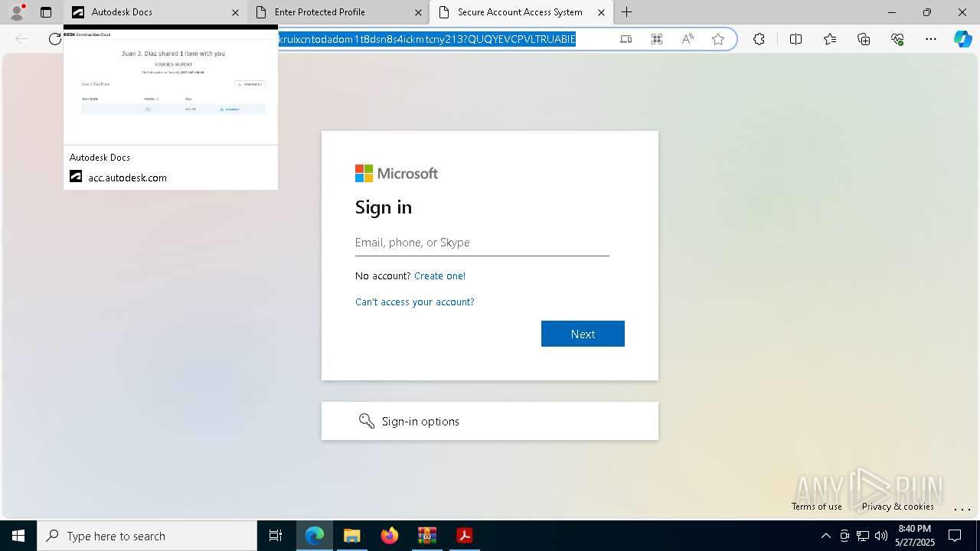Open WinRAR taskbar icon
This screenshot has height=551, width=980.
[x=426, y=536]
